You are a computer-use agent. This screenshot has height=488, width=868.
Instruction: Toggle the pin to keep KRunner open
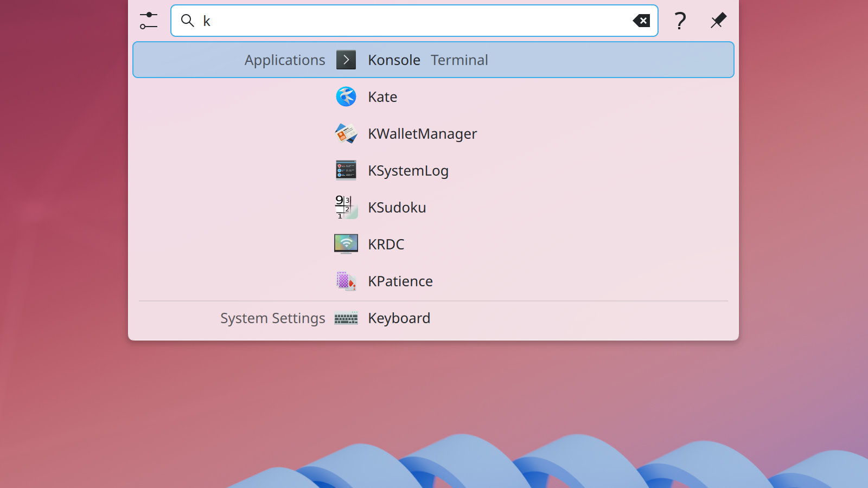(718, 21)
